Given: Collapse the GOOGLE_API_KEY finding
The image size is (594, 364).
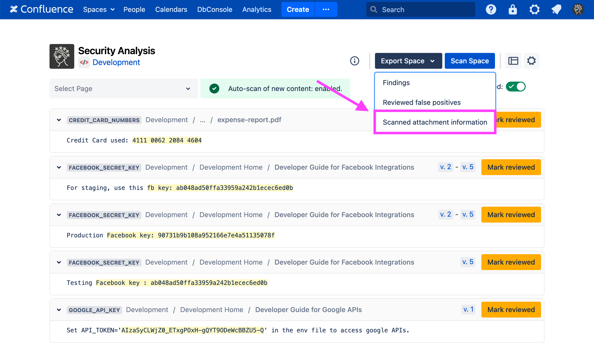Looking at the screenshot, I should (x=59, y=310).
